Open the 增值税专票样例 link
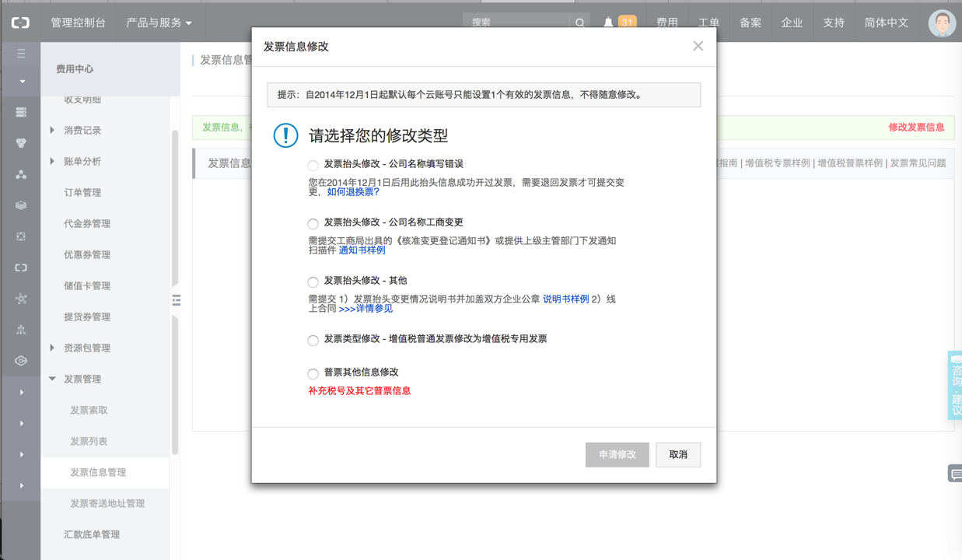Screen dimensions: 962x560 coord(778,163)
